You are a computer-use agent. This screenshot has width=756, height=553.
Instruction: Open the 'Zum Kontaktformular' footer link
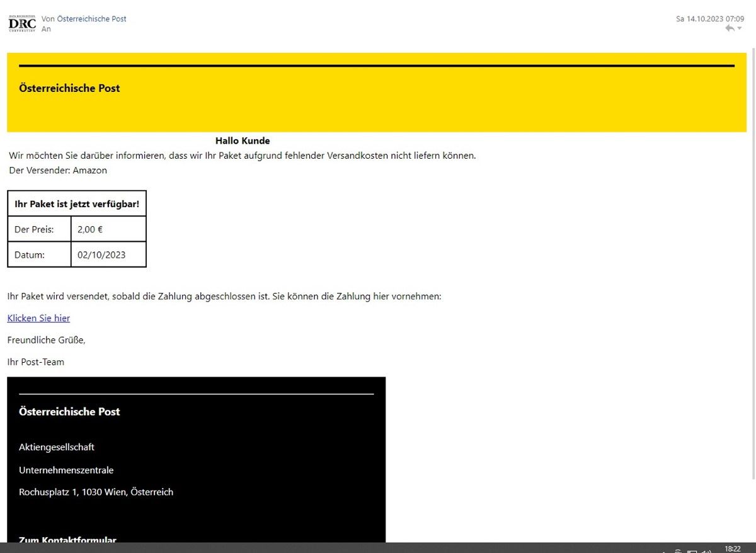tap(67, 539)
